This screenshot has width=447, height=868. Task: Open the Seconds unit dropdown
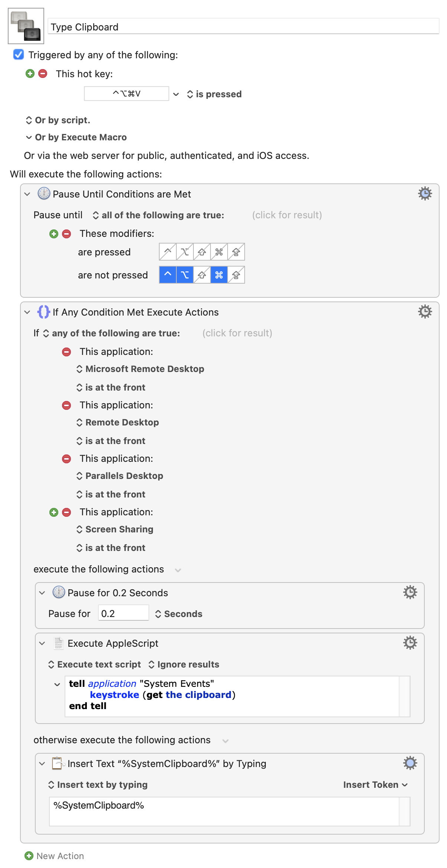179,614
